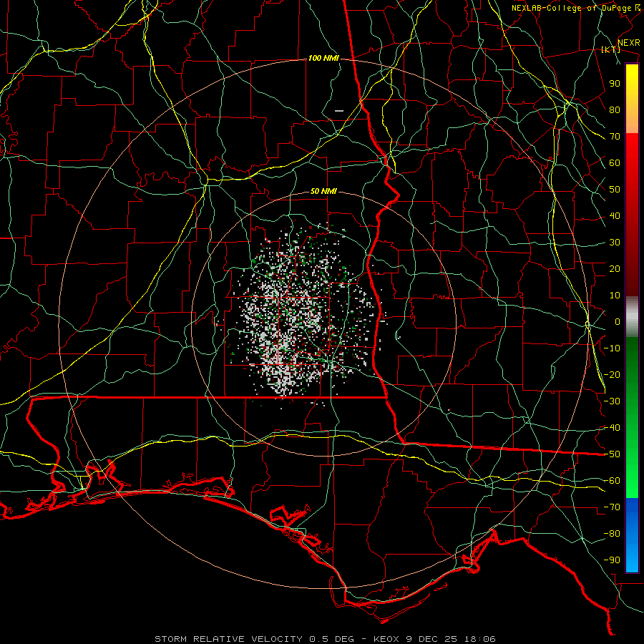
Task: Click the 40 value on velocity scale
Action: (615, 216)
